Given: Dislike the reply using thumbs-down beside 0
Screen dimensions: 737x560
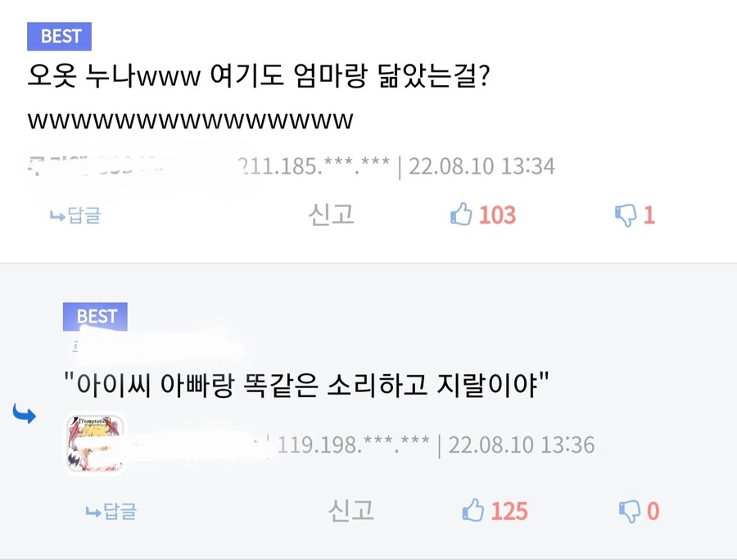Looking at the screenshot, I should coord(630,512).
